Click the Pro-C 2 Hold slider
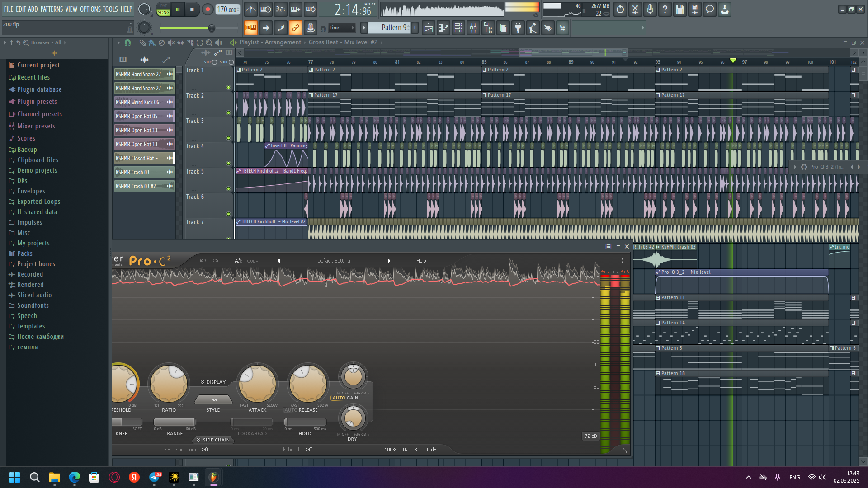The width and height of the screenshot is (868, 488). click(305, 422)
